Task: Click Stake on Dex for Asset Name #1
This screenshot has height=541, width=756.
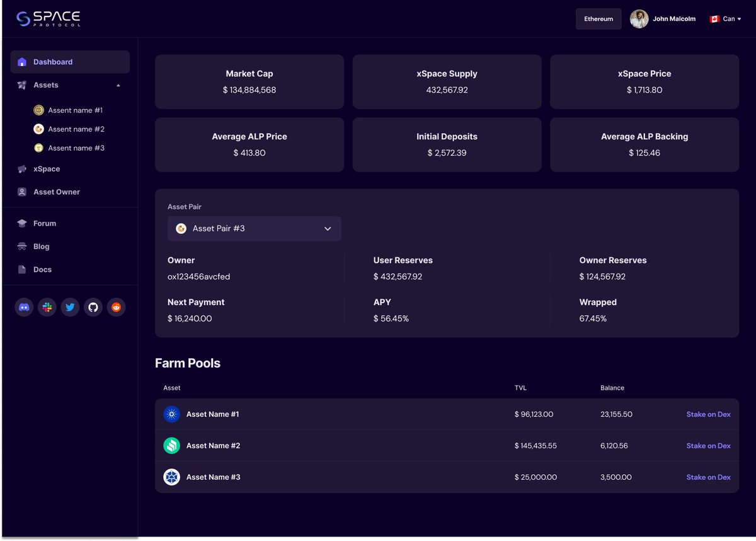Action: (708, 414)
